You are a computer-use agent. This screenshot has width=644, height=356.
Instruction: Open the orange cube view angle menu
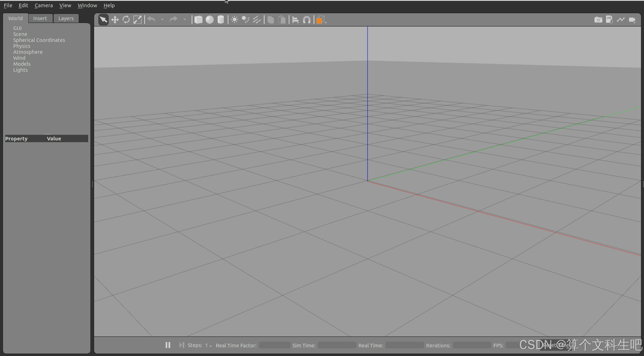point(321,20)
